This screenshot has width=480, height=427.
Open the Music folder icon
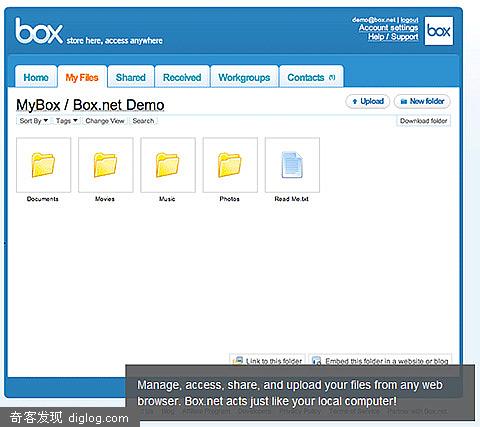(x=168, y=165)
